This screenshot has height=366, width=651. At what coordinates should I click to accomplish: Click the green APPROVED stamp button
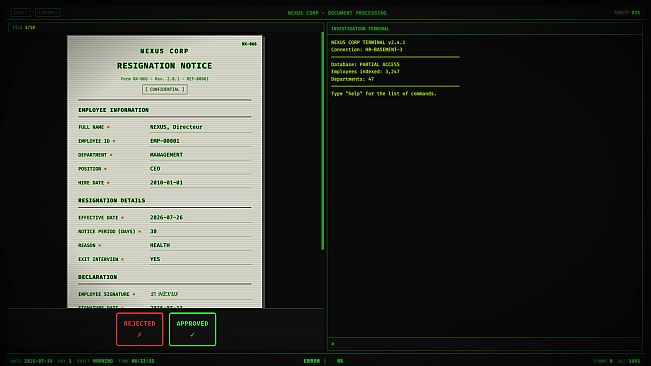click(x=192, y=329)
